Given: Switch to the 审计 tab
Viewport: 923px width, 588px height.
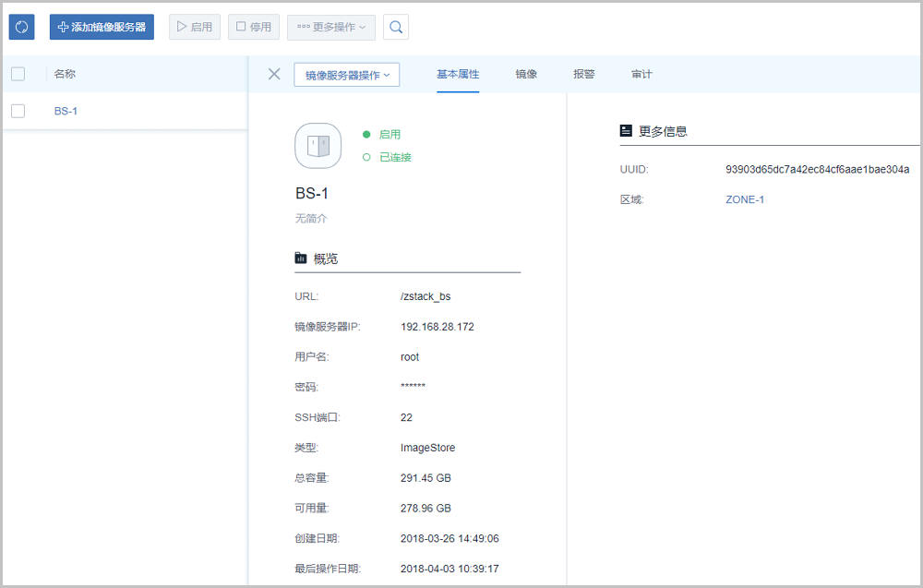Looking at the screenshot, I should (x=641, y=74).
